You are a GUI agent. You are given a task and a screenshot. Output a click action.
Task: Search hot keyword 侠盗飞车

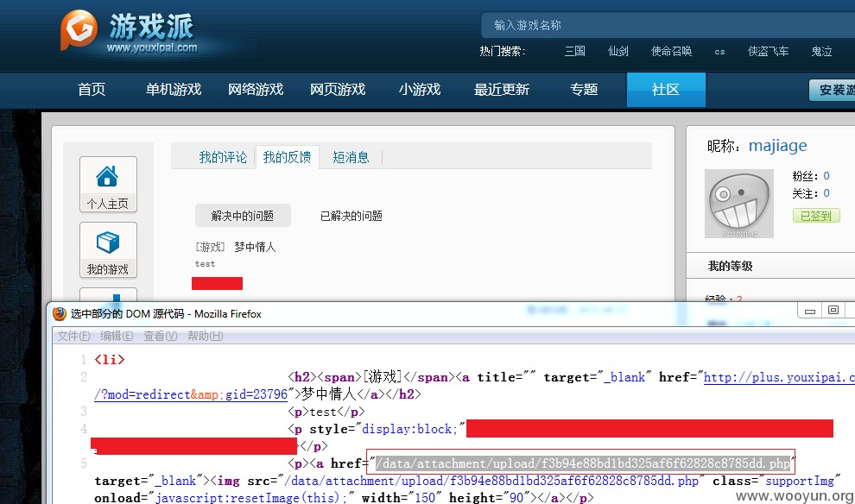point(768,51)
